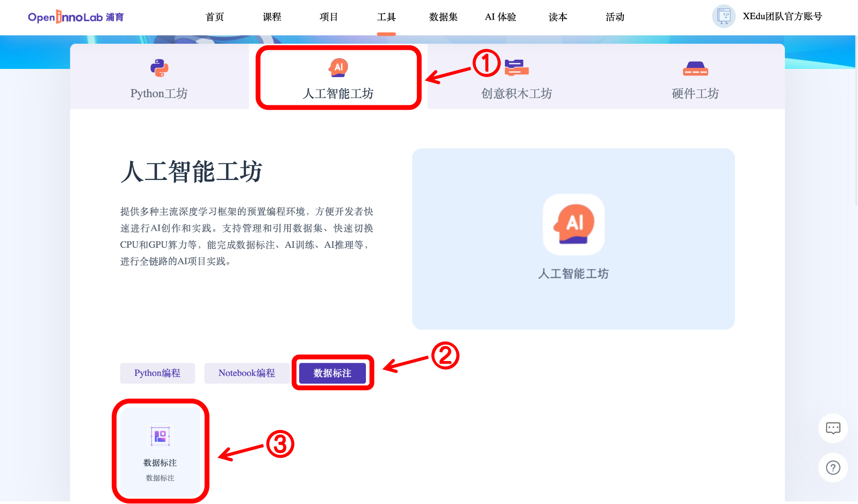Open AI 体验 in the top navigation
Image resolution: width=858 pixels, height=504 pixels.
coord(500,17)
